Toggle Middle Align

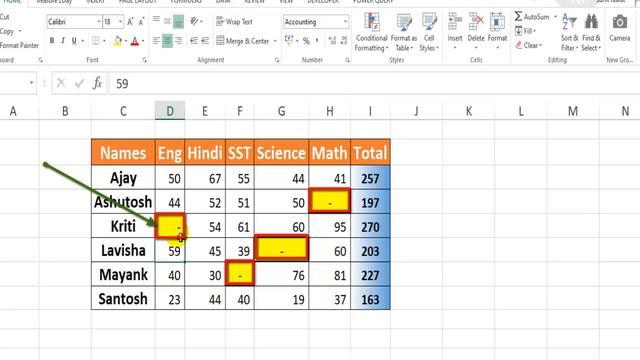(x=167, y=21)
